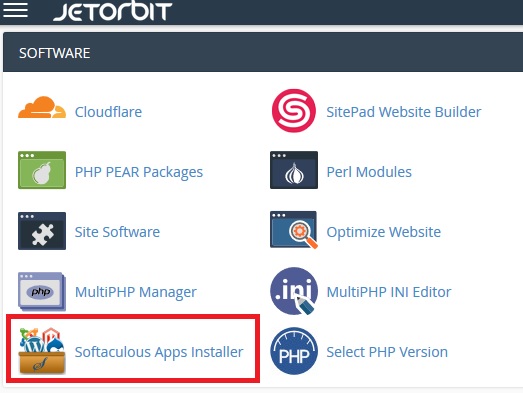Open the Site Software link
The image size is (523, 393).
pos(117,232)
